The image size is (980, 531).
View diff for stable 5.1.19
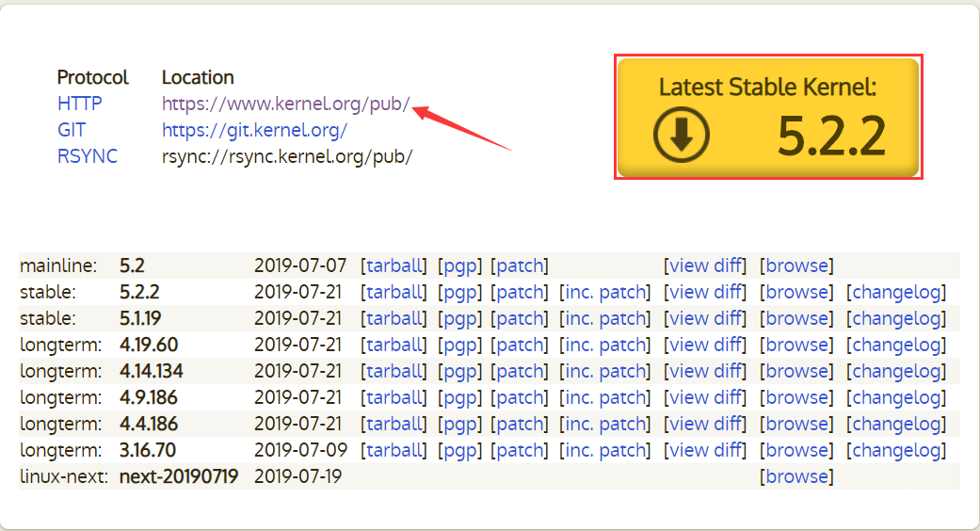tap(705, 318)
